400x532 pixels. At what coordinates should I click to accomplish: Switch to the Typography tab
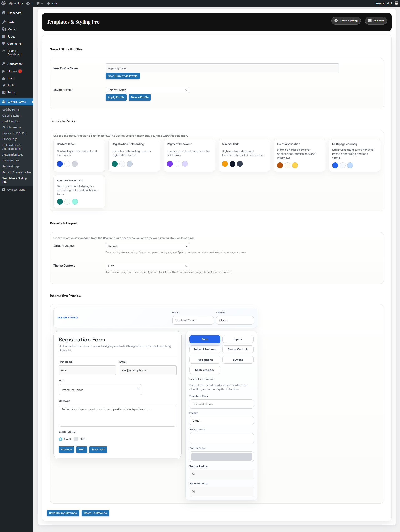pyautogui.click(x=205, y=360)
